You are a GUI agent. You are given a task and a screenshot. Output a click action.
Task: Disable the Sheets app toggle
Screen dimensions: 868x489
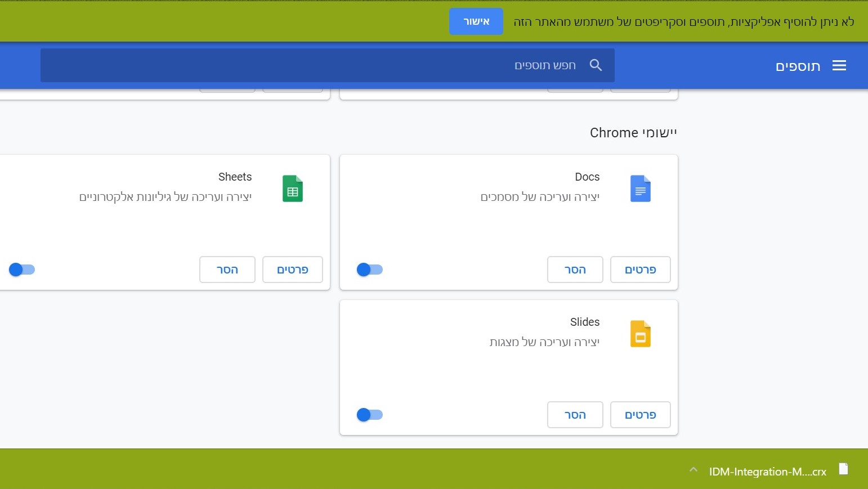(x=22, y=270)
